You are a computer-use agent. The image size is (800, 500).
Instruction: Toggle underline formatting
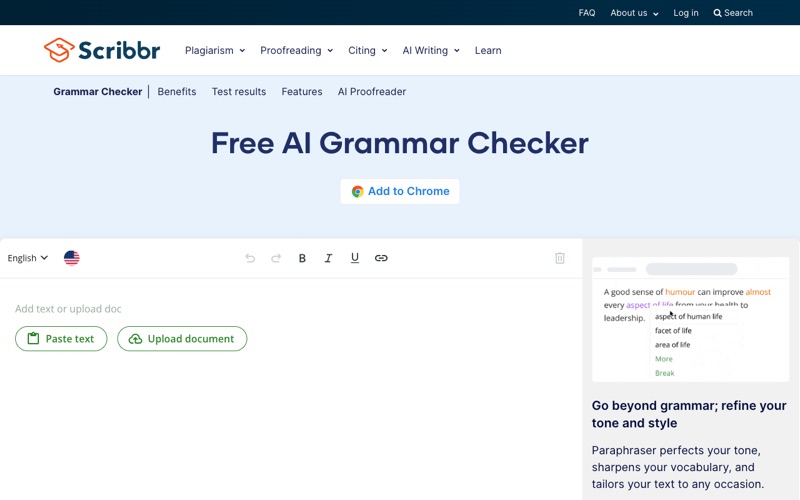point(355,258)
